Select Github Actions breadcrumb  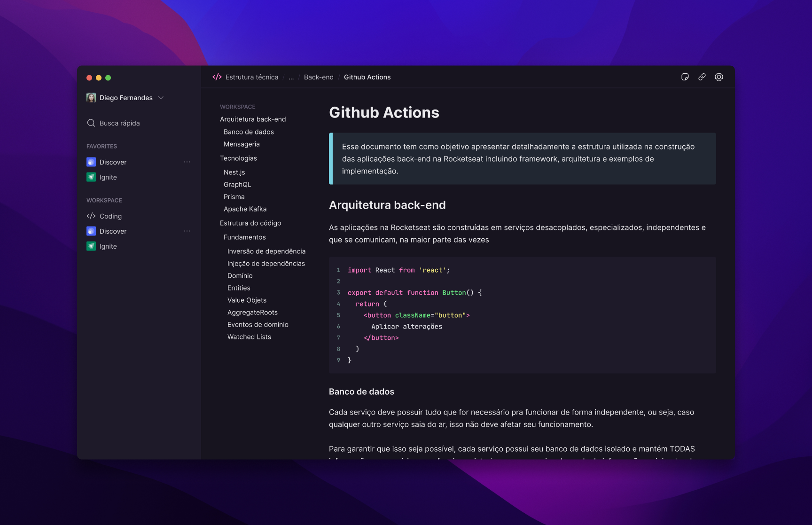pyautogui.click(x=367, y=77)
